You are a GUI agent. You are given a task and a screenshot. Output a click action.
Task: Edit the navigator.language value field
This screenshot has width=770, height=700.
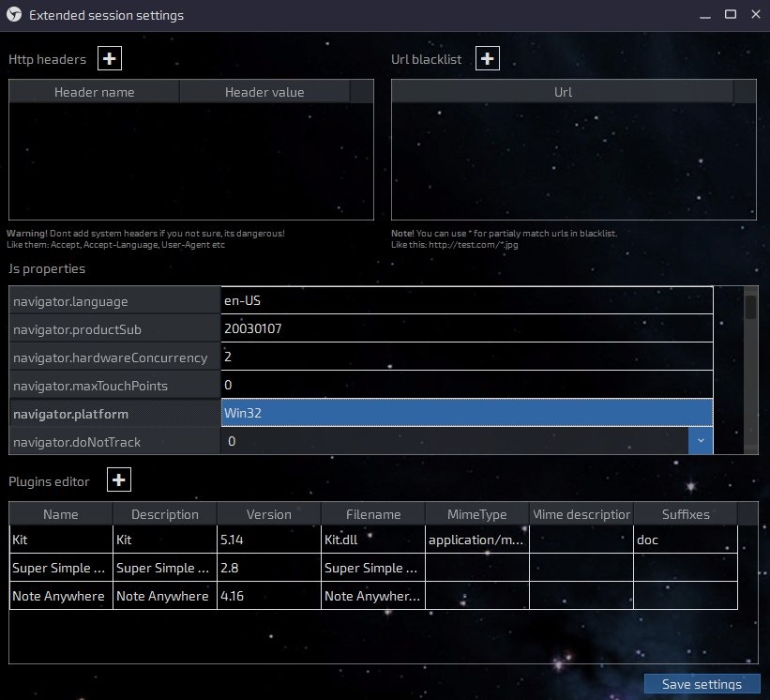[x=466, y=300]
